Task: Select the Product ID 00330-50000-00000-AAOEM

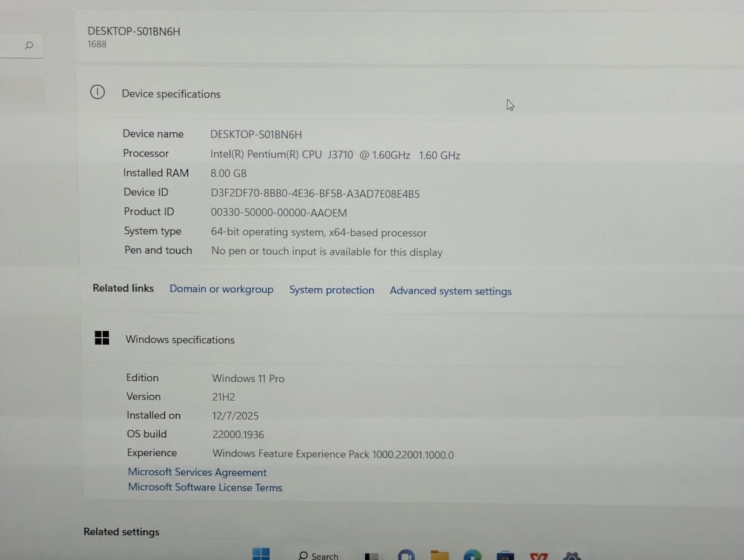Action: click(x=279, y=213)
